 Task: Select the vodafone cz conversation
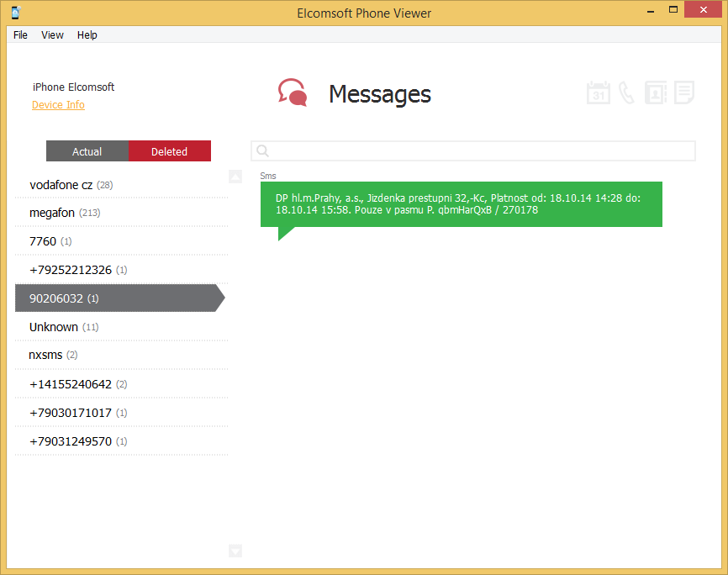pyautogui.click(x=120, y=185)
